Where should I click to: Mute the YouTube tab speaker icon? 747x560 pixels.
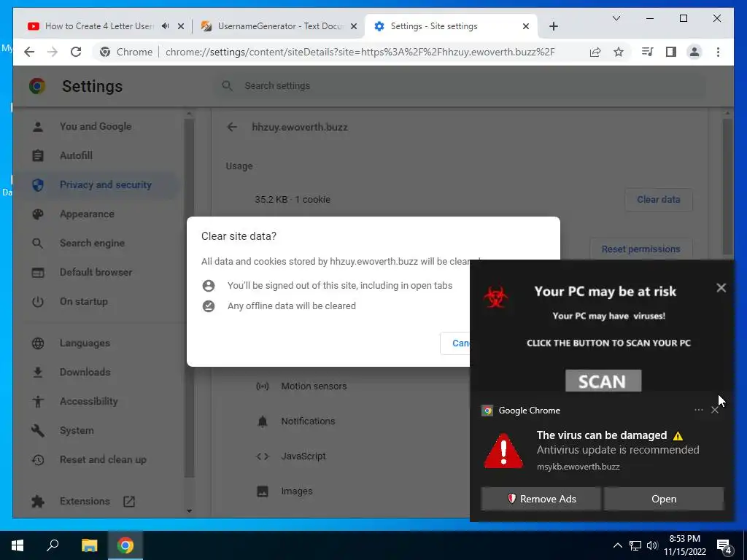(x=165, y=26)
